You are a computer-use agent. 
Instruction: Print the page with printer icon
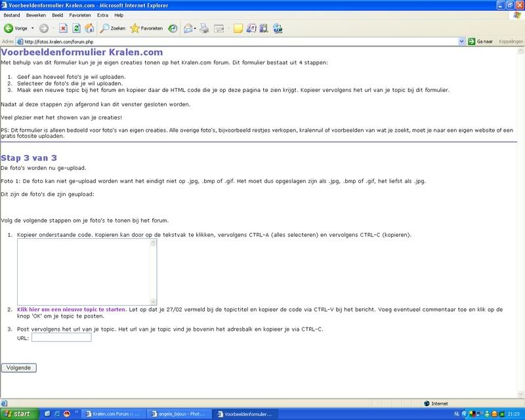[x=204, y=28]
